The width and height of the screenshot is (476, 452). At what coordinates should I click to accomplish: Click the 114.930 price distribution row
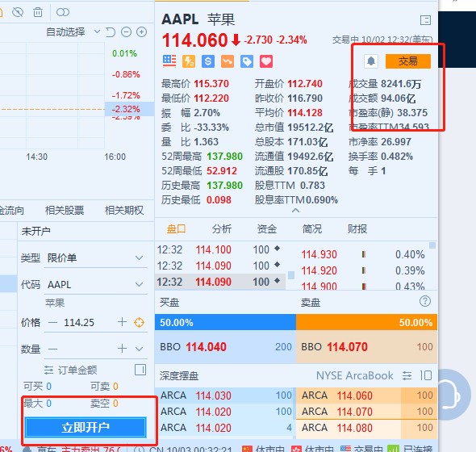click(363, 254)
